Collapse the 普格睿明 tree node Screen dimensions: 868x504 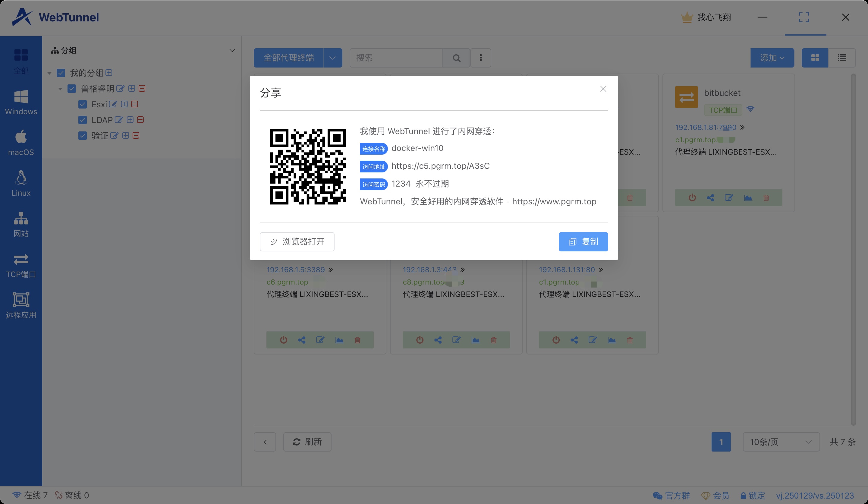[60, 89]
